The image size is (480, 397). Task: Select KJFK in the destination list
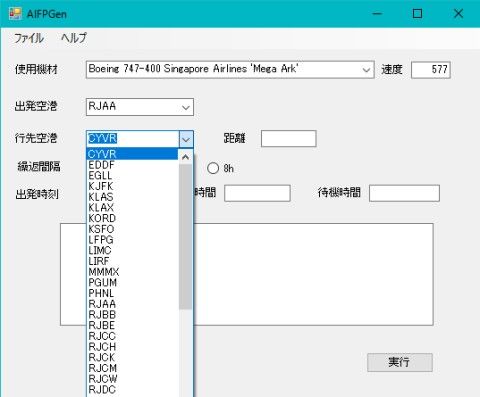click(132, 186)
